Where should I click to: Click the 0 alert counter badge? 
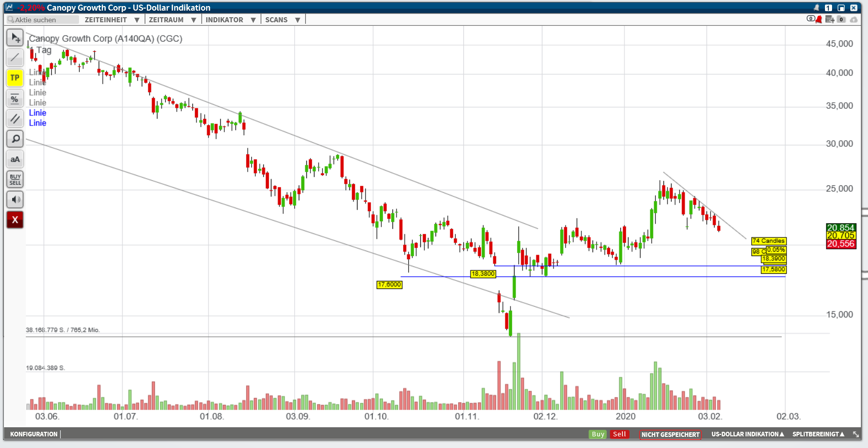coord(810,19)
